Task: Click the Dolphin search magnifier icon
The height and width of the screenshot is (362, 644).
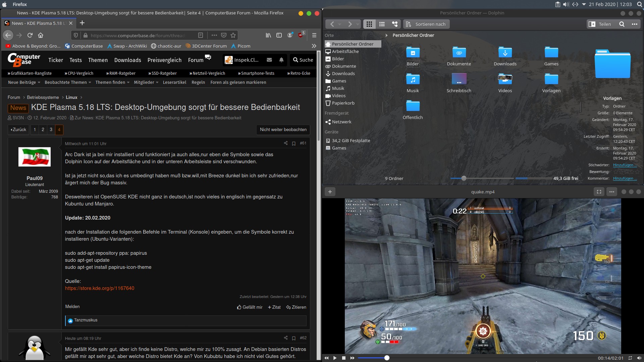Action: [622, 24]
